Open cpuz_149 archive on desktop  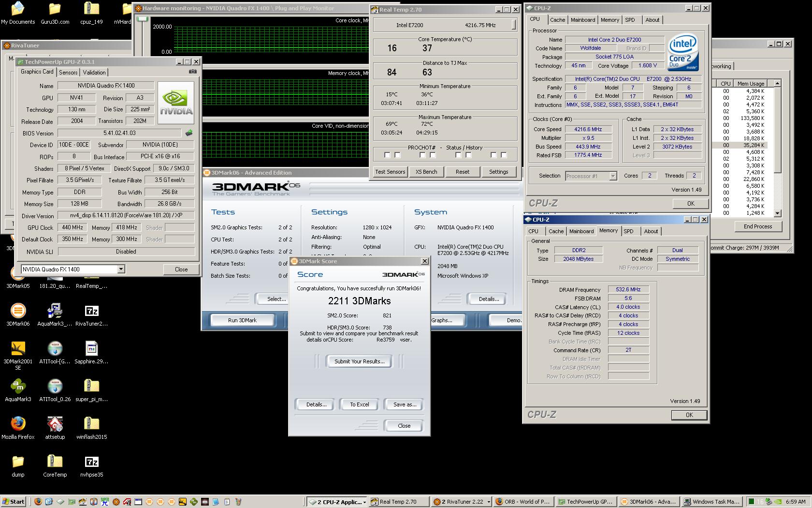(91, 14)
